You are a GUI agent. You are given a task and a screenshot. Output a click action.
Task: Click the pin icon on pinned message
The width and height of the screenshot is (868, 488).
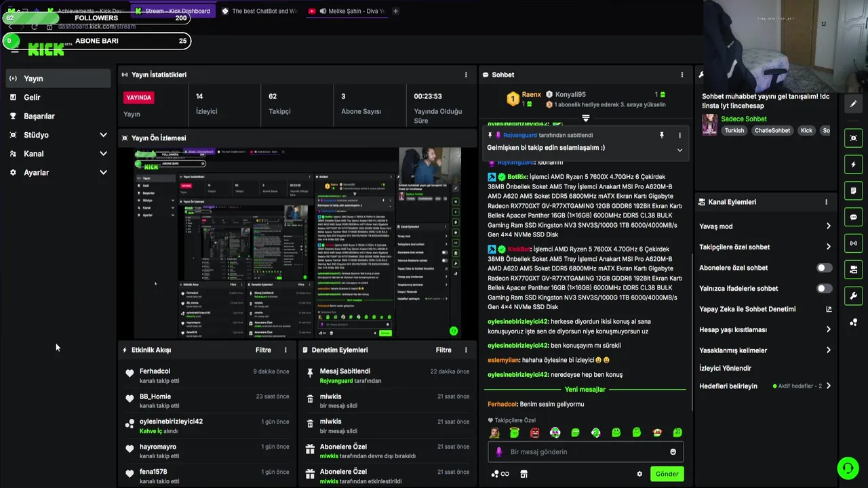point(662,136)
